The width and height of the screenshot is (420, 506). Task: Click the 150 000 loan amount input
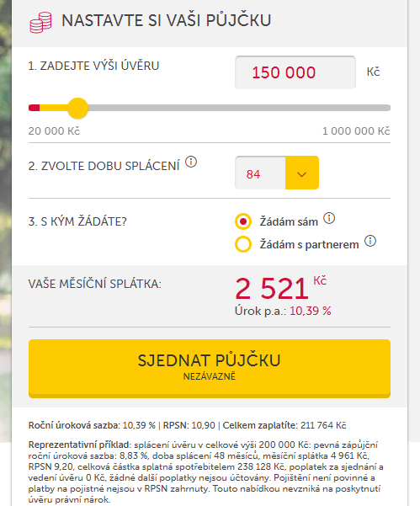click(295, 72)
